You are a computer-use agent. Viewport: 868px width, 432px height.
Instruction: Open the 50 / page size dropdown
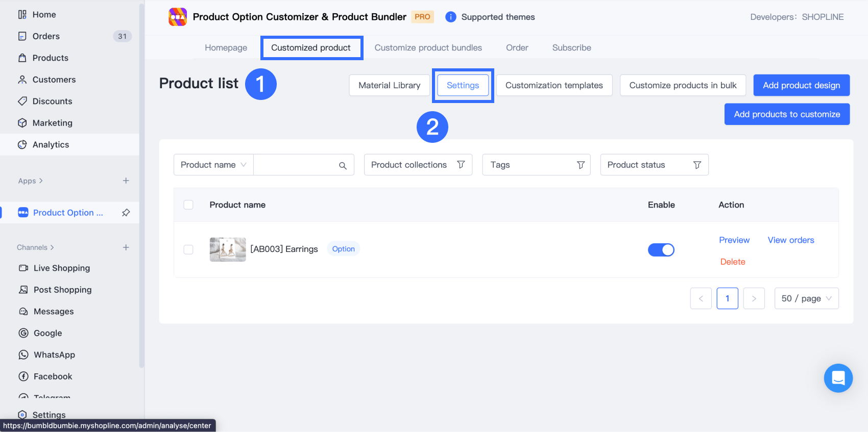coord(806,298)
